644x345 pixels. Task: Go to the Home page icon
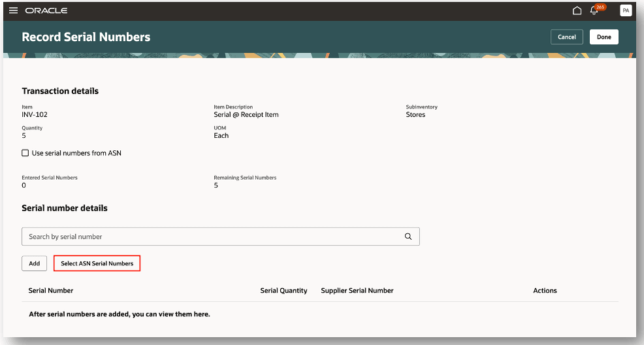[577, 10]
